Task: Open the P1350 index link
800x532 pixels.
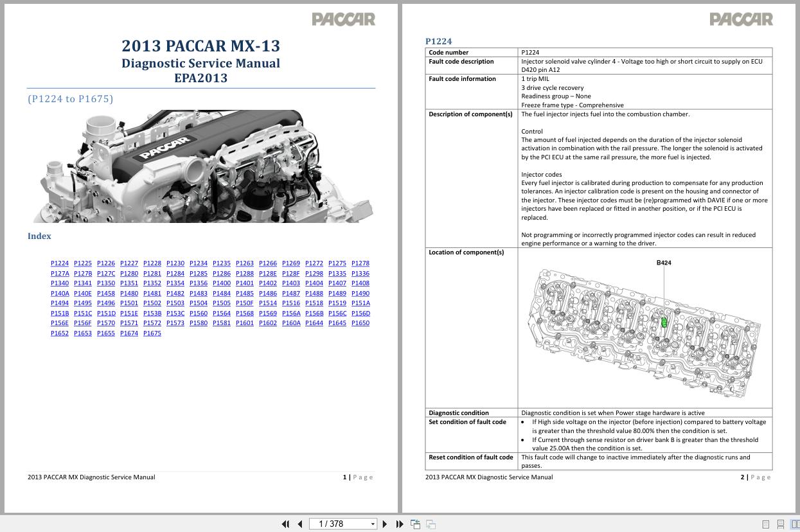Action: pyautogui.click(x=106, y=283)
